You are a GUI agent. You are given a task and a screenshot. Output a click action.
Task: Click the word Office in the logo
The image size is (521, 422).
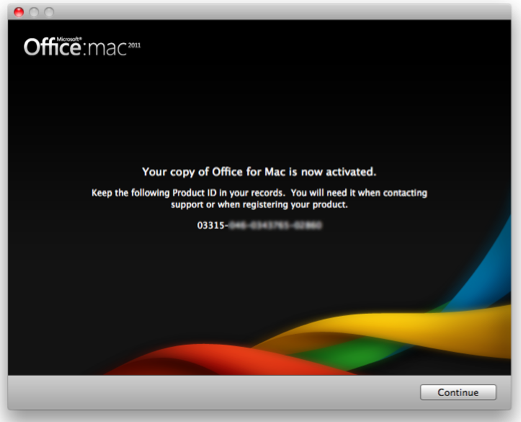52,47
